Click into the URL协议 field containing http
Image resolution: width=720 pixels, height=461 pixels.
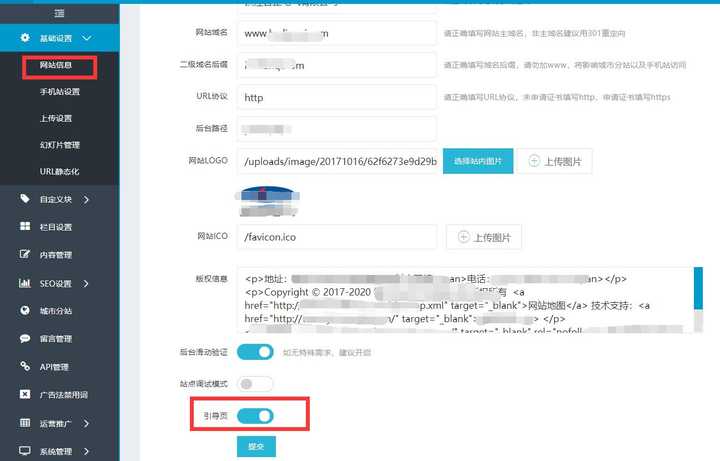[x=337, y=97]
